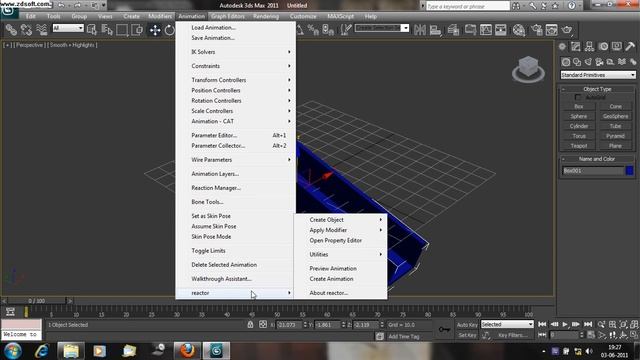The width and height of the screenshot is (640, 360).
Task: Open the Create command panel tab
Action: tap(562, 47)
